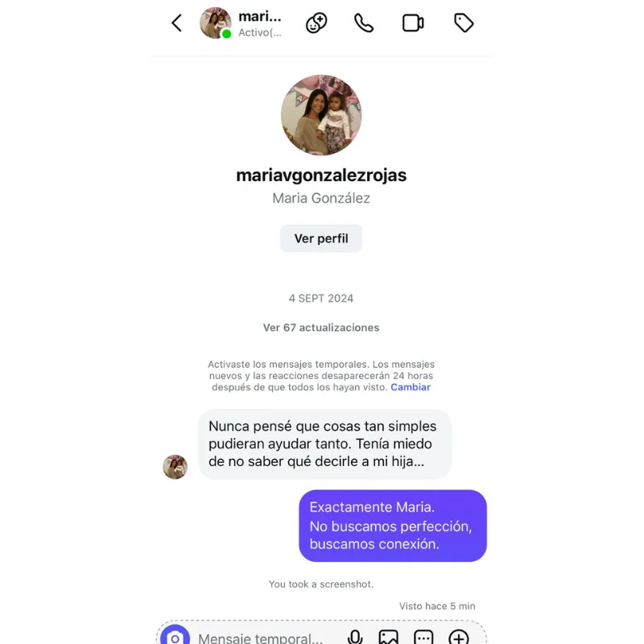Start a voice call with the phone icon
The image size is (644, 644).
(364, 23)
